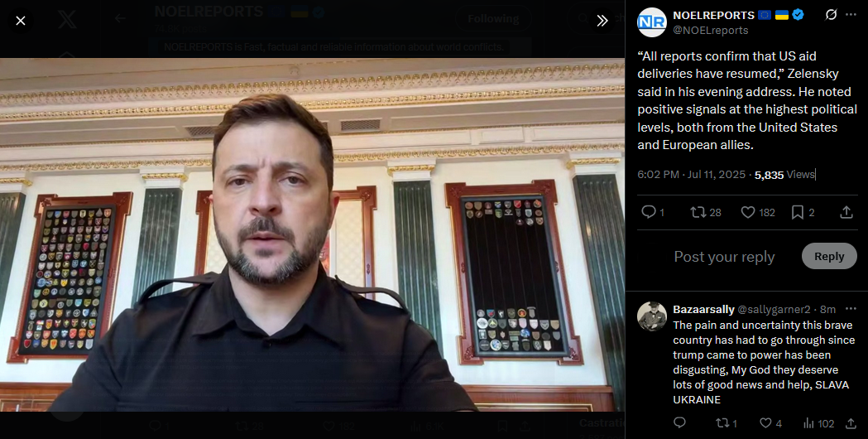Repost the post with 28 reposts
The height and width of the screenshot is (439, 868).
[706, 212]
